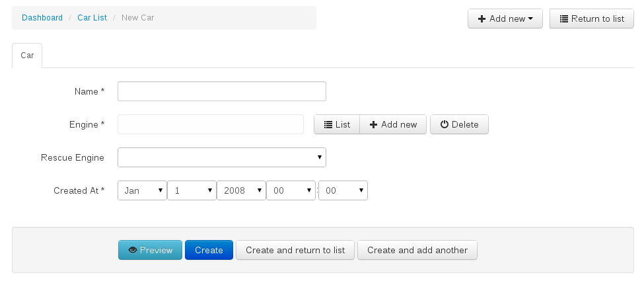Open the Created At hour dropdown
644x283 pixels.
pyautogui.click(x=291, y=190)
